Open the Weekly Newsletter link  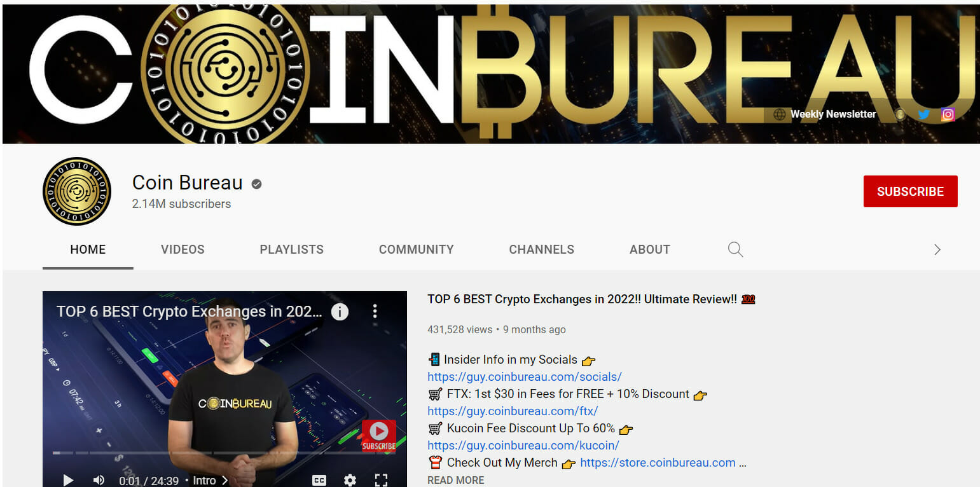pyautogui.click(x=833, y=114)
